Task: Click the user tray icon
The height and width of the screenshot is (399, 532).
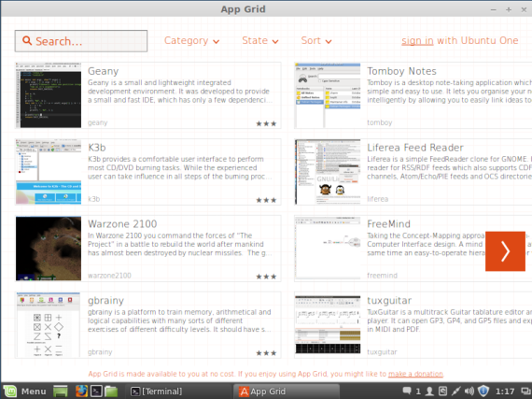Action: pos(429,392)
